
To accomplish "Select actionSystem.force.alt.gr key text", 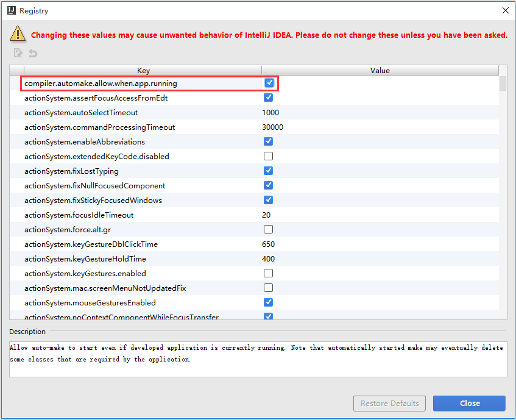I will coord(68,230).
